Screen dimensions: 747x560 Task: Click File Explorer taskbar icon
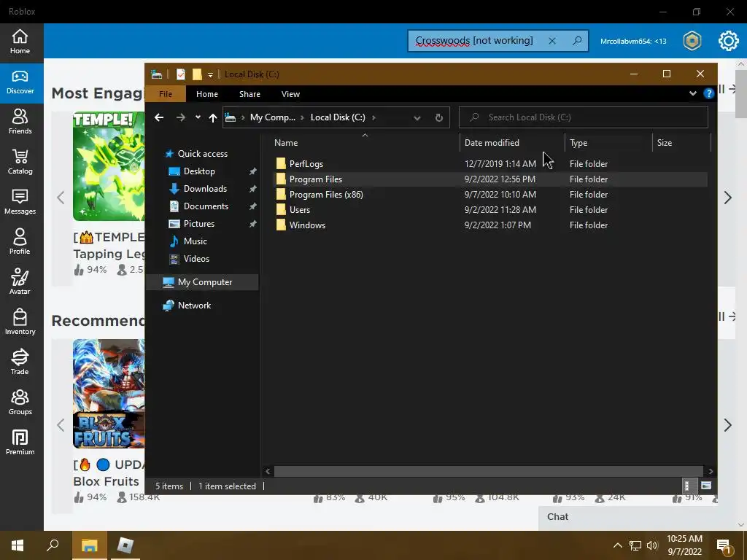coord(89,545)
